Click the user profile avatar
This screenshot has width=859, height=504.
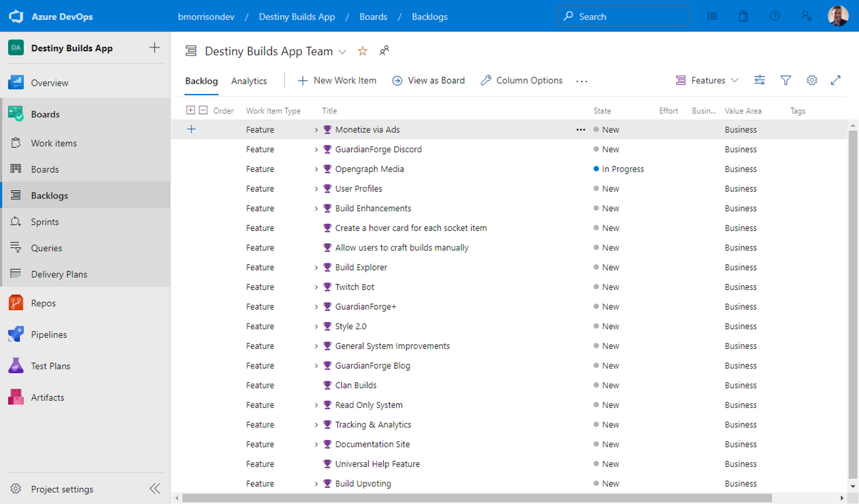[838, 16]
